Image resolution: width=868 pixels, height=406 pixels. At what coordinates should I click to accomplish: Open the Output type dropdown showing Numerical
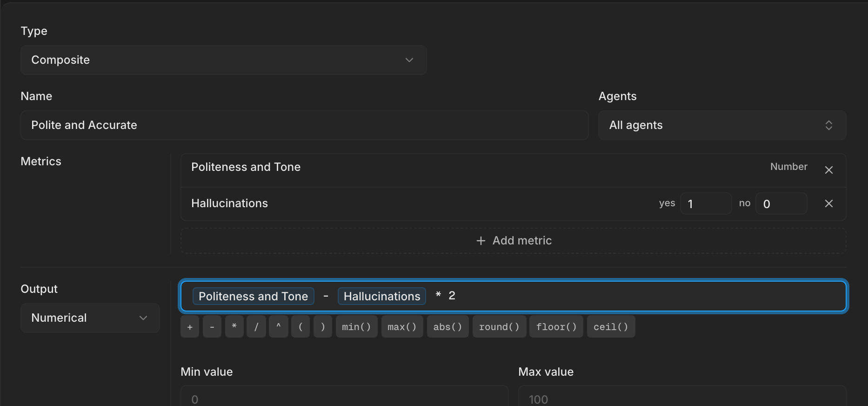point(90,318)
